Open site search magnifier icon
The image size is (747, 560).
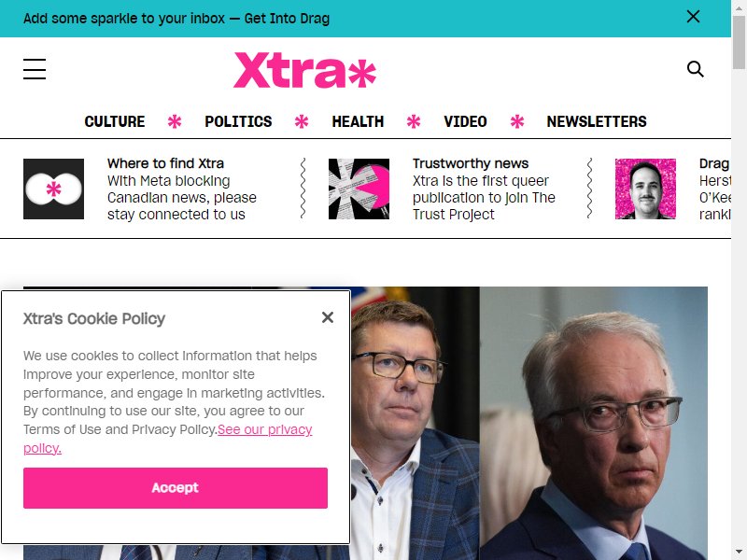(x=695, y=69)
